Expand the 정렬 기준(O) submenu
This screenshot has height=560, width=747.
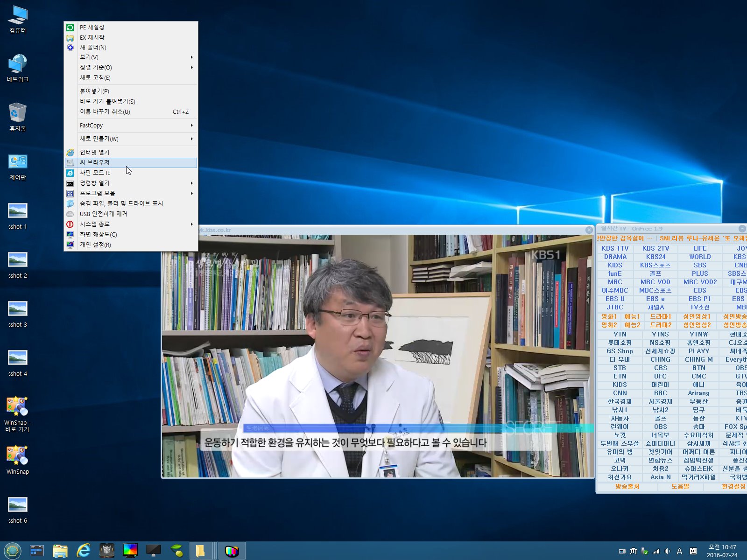tap(131, 67)
